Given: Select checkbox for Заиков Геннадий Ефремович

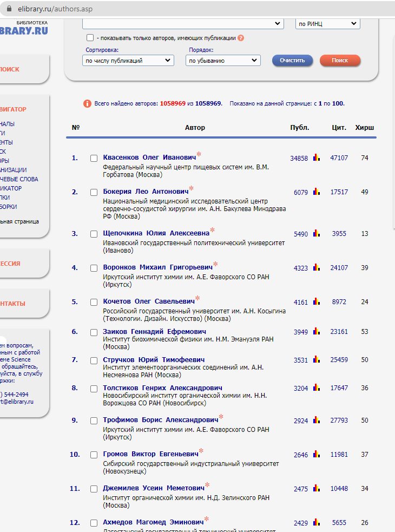Looking at the screenshot, I should (94, 332).
